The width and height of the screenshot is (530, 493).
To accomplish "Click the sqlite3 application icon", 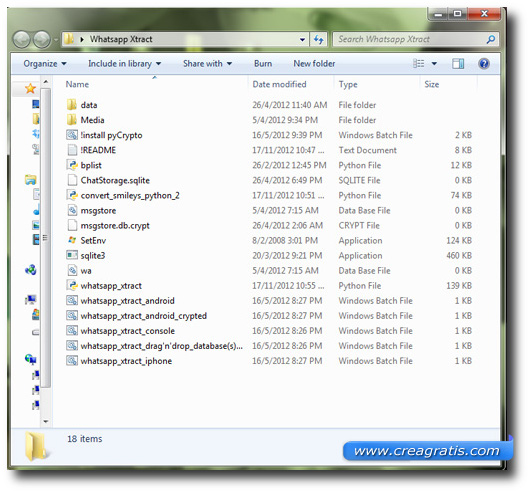I will [72, 255].
